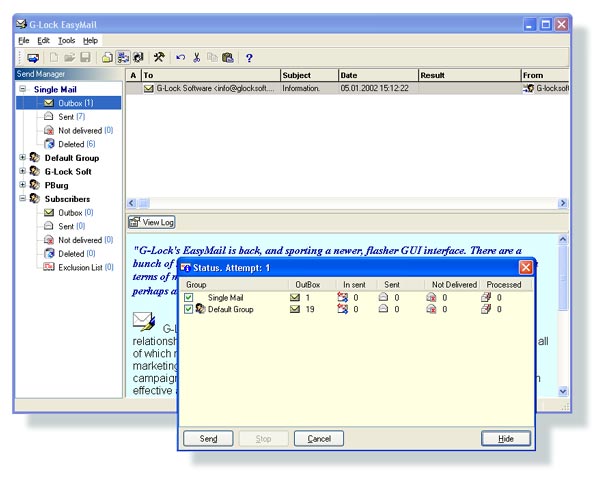Click date cell 05.01.2002 15:12:22

tap(374, 88)
